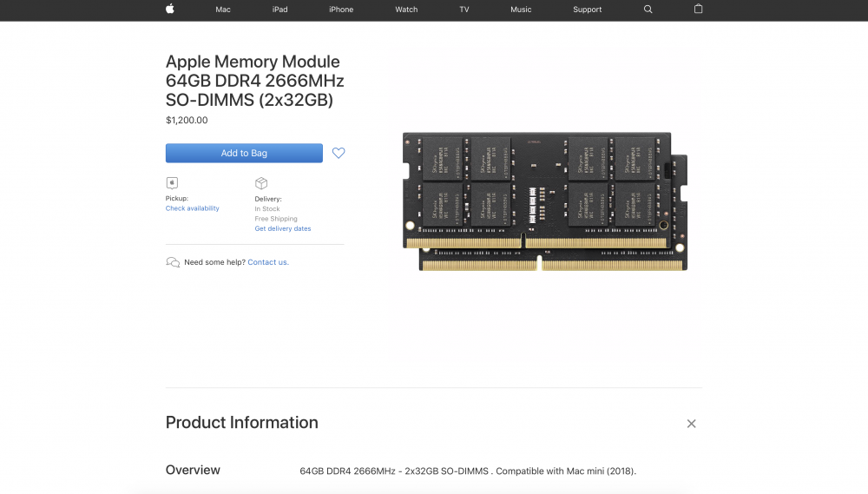The width and height of the screenshot is (868, 494).
Task: Click the chat bubbles help icon
Action: [x=173, y=262]
